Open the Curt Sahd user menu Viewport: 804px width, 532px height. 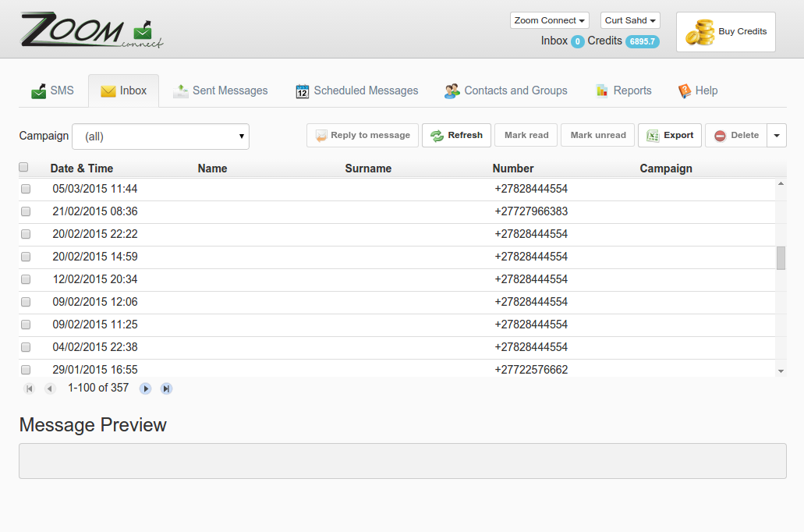point(630,20)
